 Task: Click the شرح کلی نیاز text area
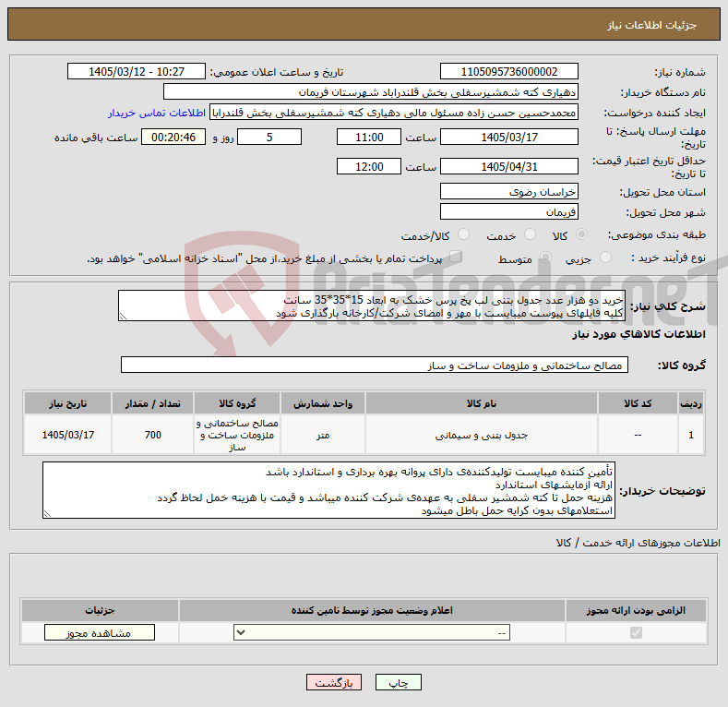pos(372,306)
